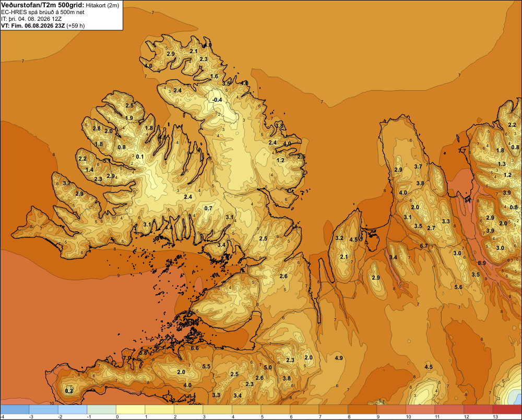The image size is (522, 420).
Task: Click the 0.7 temperature label
Action: coord(208,209)
